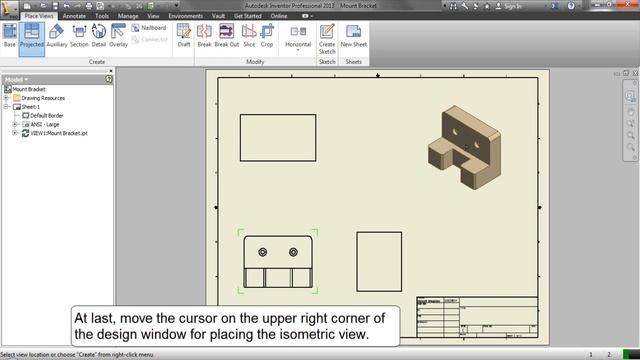
Task: Close the Model browser panel
Action: click(111, 71)
